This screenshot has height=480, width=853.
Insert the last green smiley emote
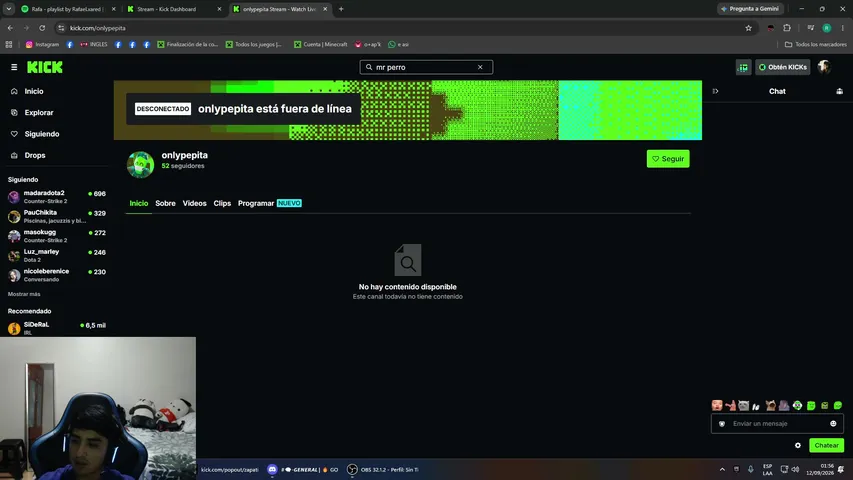(838, 405)
